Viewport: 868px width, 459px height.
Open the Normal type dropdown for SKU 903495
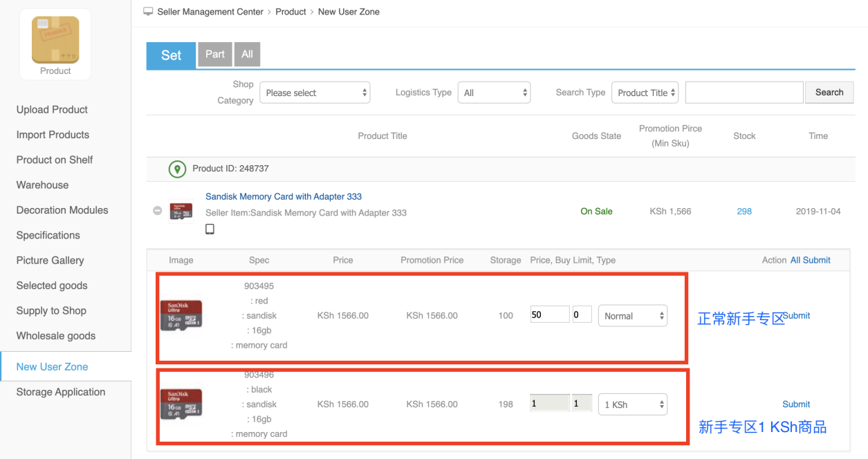(x=633, y=316)
